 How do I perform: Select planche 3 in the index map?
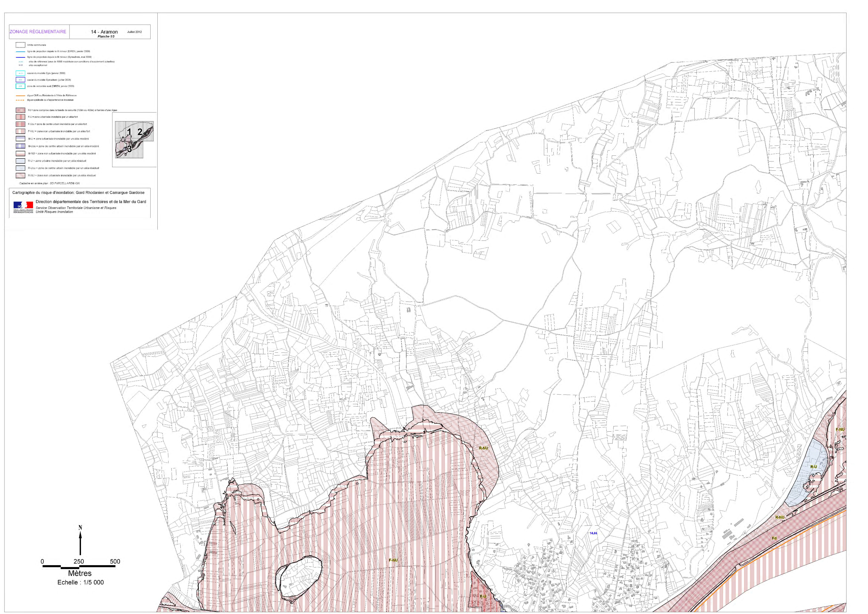pos(129,149)
